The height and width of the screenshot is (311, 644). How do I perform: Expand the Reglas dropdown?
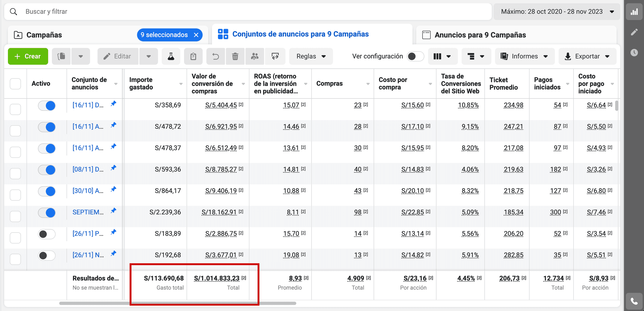(311, 56)
